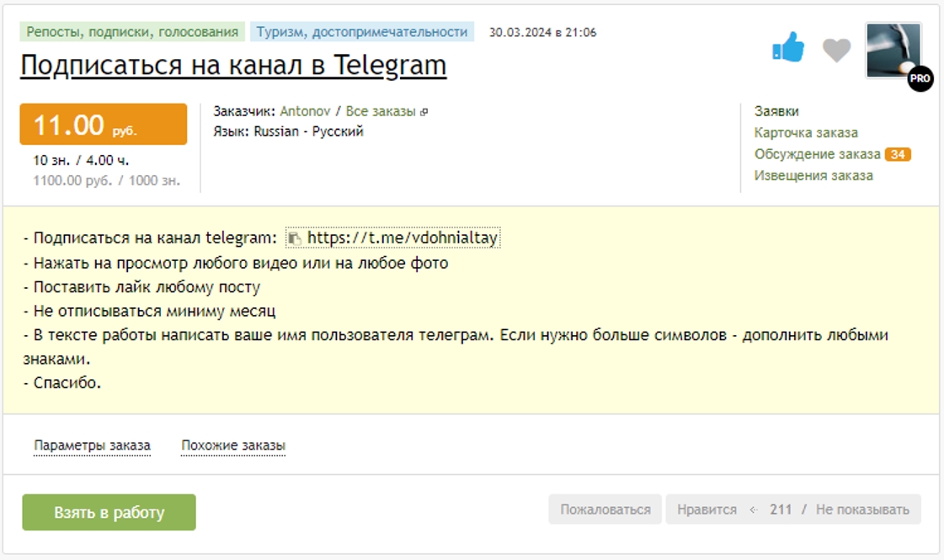Open Все заказы link
This screenshot has height=560, width=944.
(x=381, y=111)
